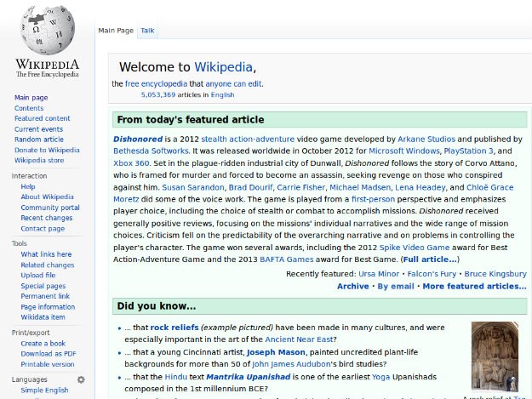This screenshot has width=532, height=399.
Task: Click the Wikipedia globe logo
Action: tap(48, 30)
